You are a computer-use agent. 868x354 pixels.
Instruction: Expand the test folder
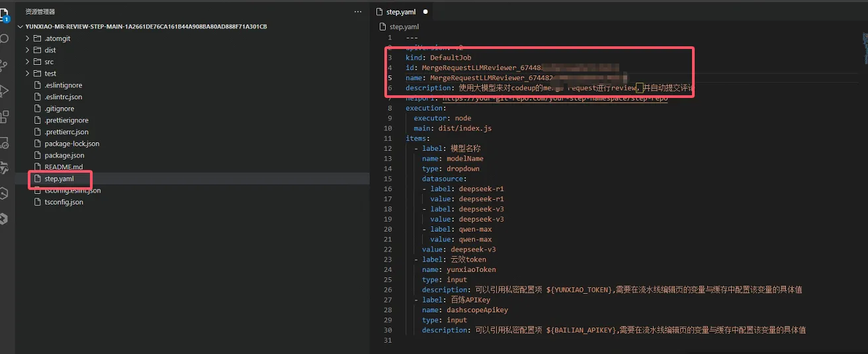point(28,73)
